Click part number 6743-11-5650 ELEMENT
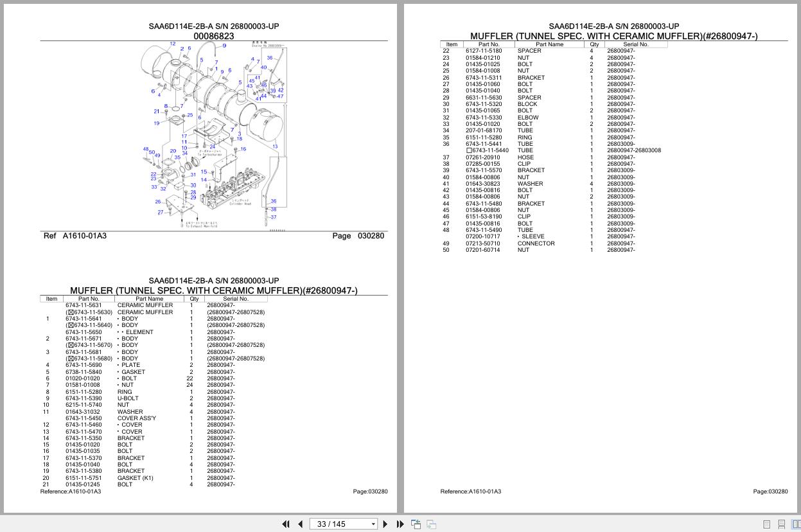This screenshot has width=801, height=532. pyautogui.click(x=84, y=332)
